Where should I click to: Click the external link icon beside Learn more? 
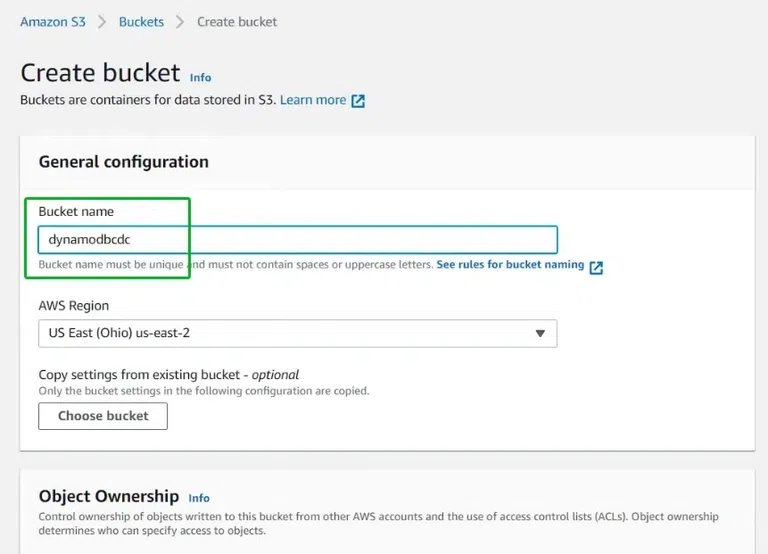tap(358, 101)
